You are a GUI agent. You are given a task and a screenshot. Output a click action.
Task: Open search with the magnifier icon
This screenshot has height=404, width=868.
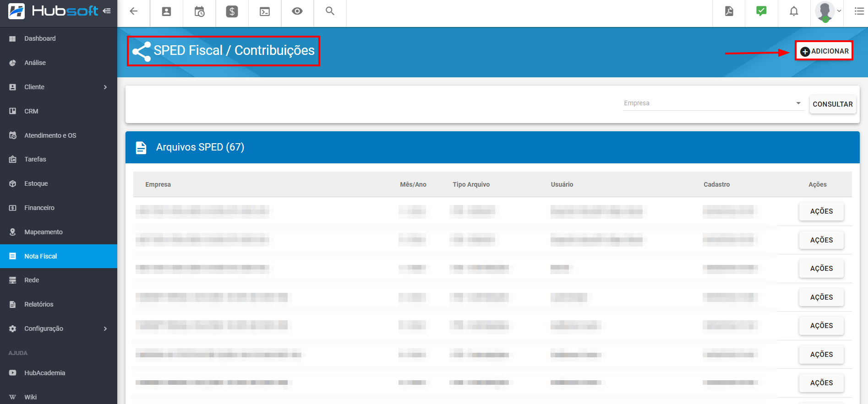330,11
